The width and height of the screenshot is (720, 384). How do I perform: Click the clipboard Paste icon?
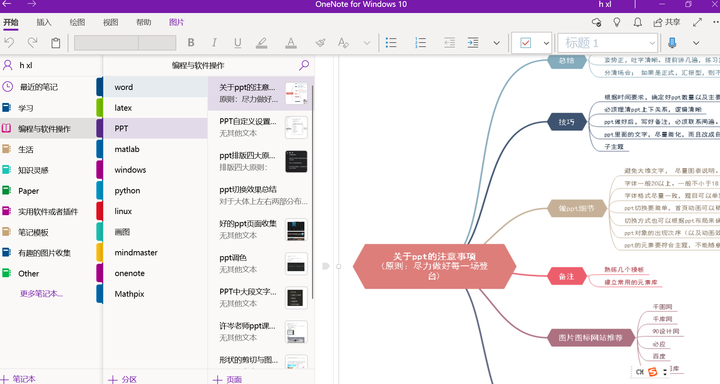(x=56, y=43)
